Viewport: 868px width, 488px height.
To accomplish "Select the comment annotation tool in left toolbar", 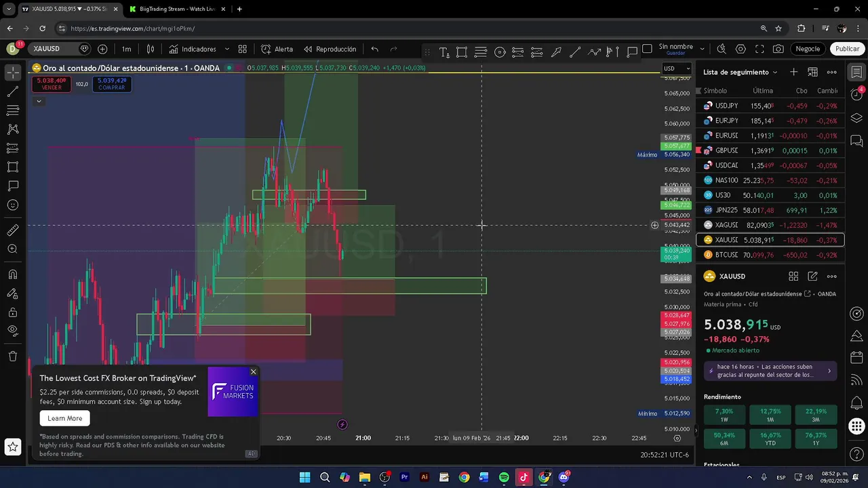I will [x=13, y=186].
